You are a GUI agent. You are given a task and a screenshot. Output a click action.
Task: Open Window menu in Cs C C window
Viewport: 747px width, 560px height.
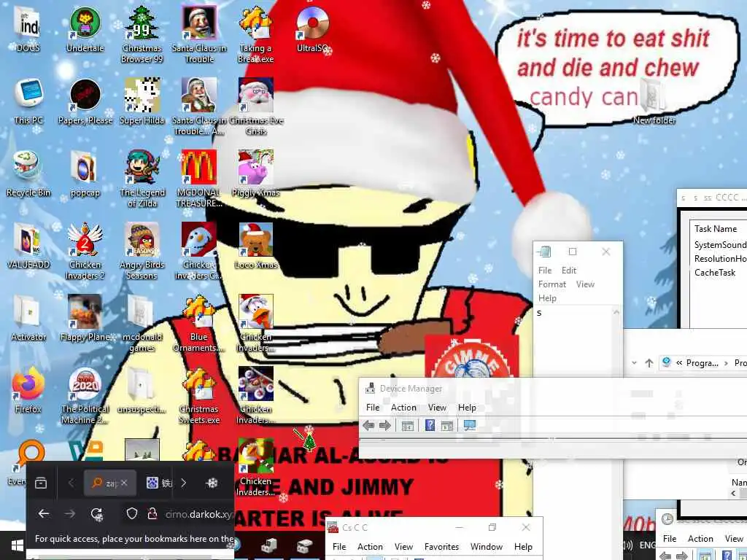487,547
